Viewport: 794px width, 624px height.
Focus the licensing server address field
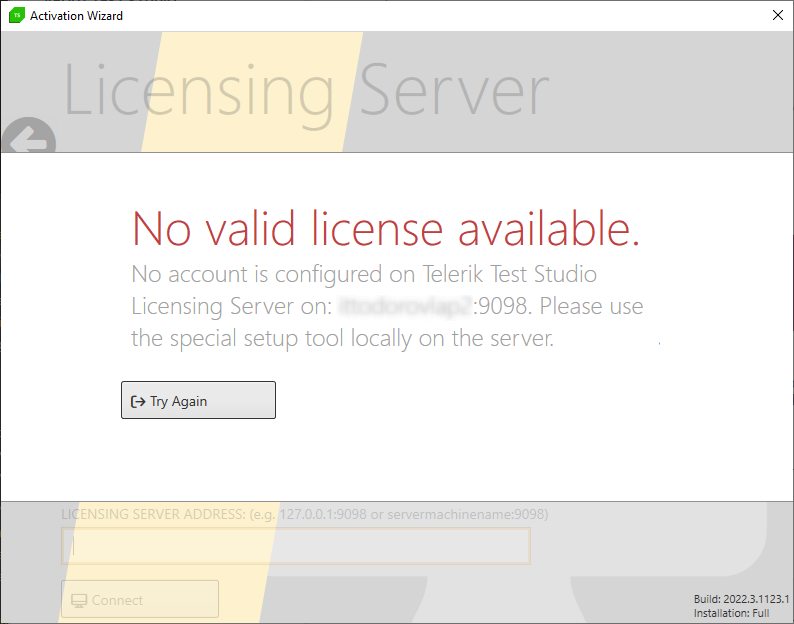(x=296, y=545)
